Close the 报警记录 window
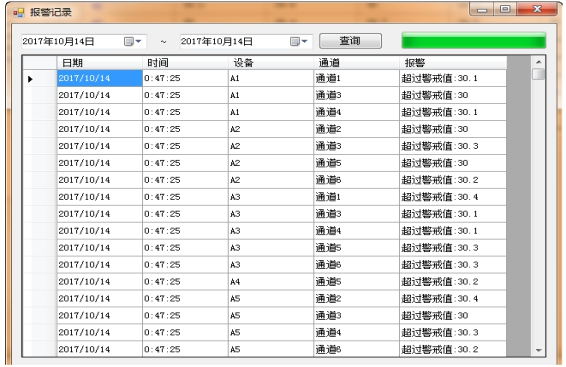 [537, 9]
